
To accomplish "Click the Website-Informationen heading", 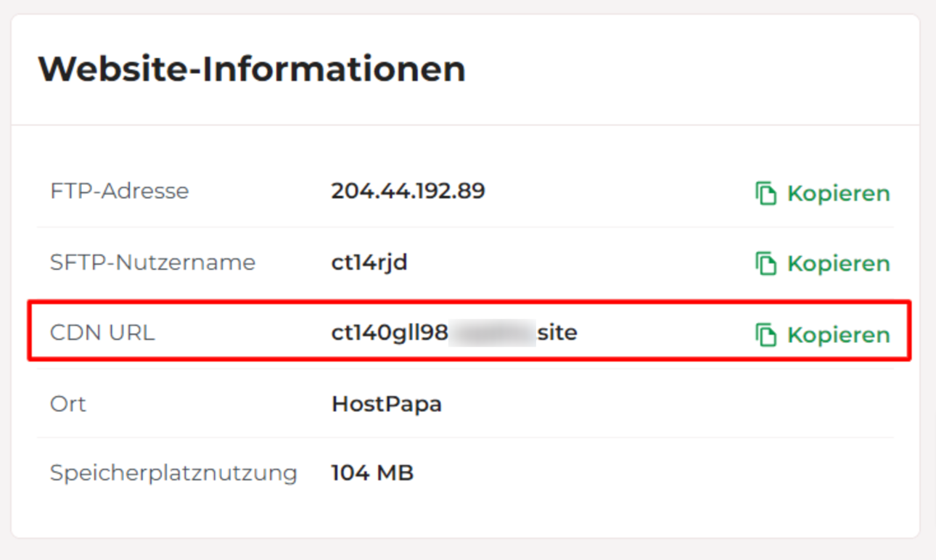I will pyautogui.click(x=252, y=69).
